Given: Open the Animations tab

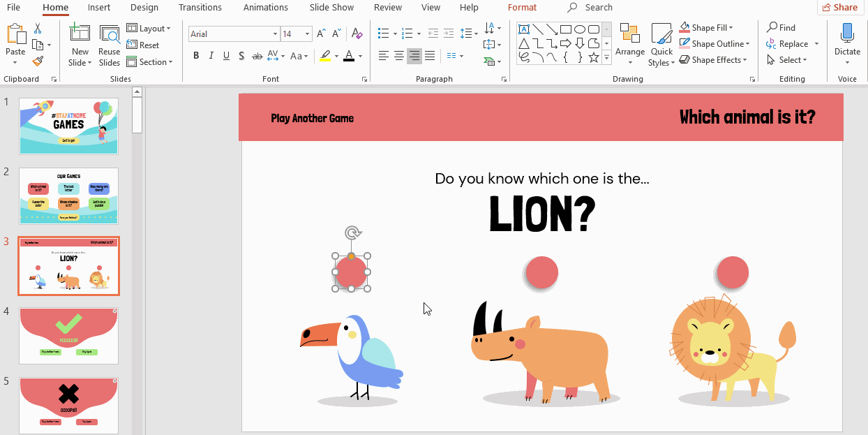Looking at the screenshot, I should 266,8.
